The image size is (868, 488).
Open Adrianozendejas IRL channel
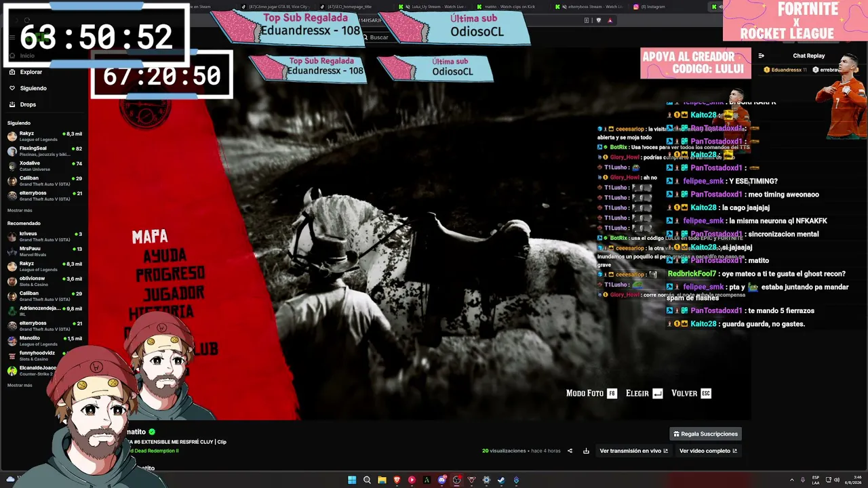(x=45, y=311)
